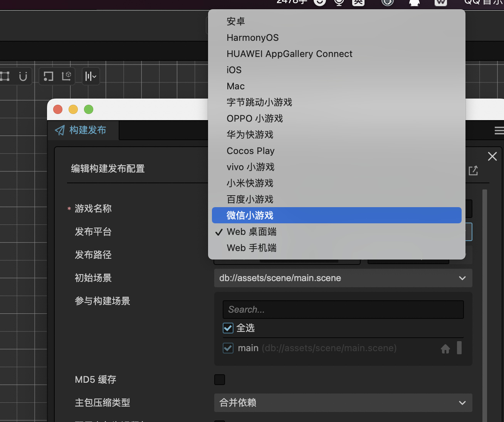The height and width of the screenshot is (422, 504).
Task: Click the 参与构建场景 label
Action: tap(102, 301)
